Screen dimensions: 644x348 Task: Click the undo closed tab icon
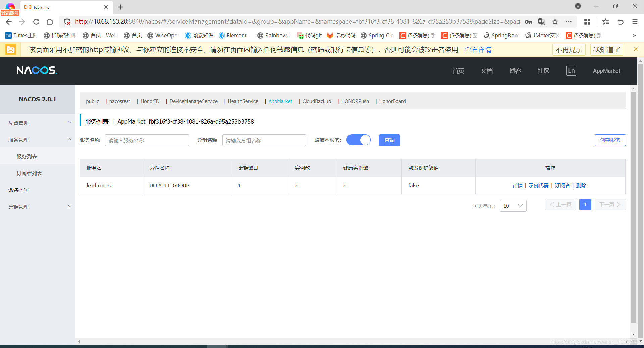point(621,22)
